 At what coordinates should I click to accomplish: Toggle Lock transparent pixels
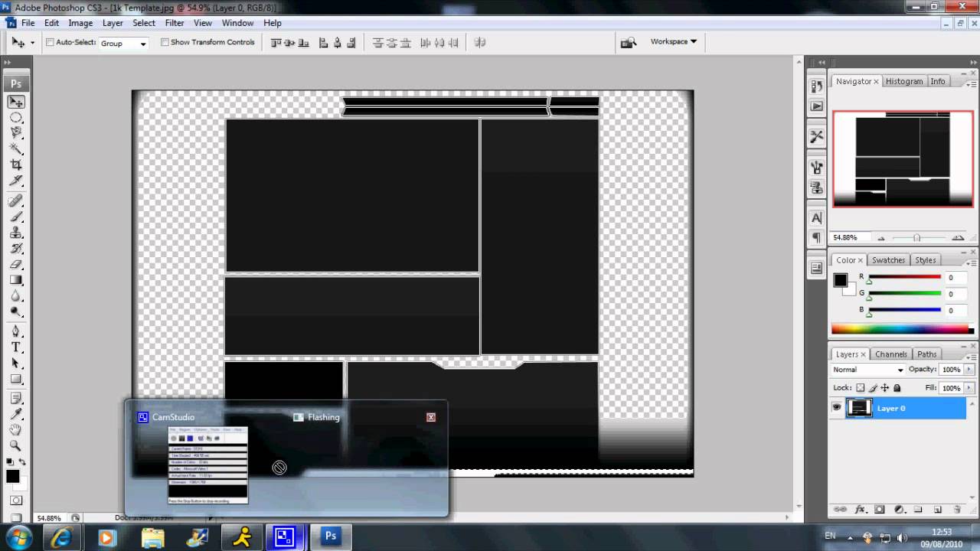(x=861, y=388)
